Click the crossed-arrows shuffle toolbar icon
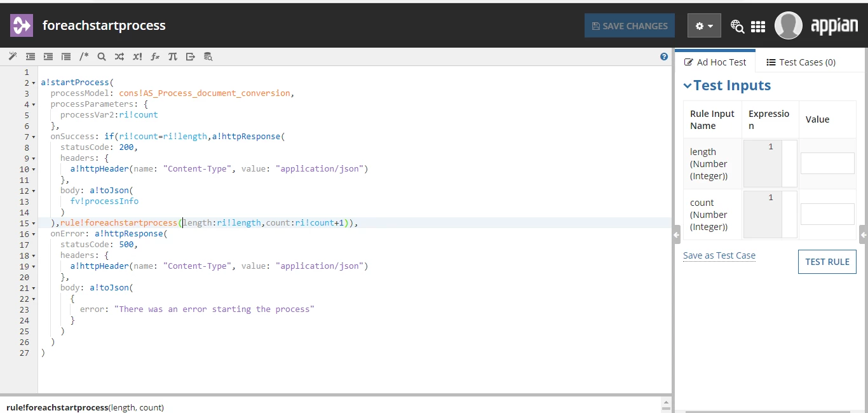The height and width of the screenshot is (413, 868). tap(119, 57)
